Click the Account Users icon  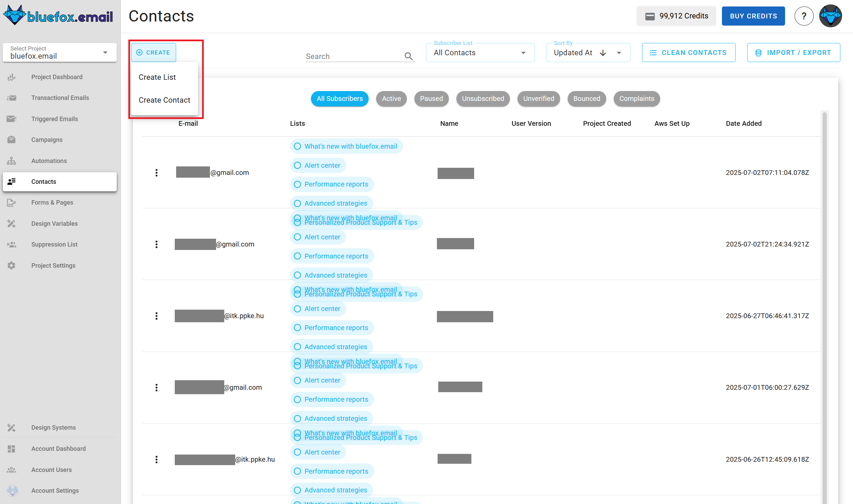[12, 470]
